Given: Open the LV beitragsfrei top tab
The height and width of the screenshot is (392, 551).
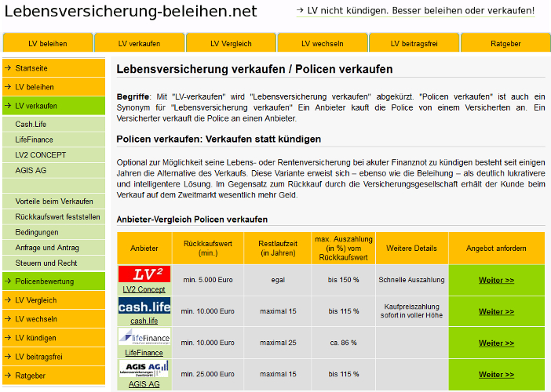Looking at the screenshot, I should pos(414,43).
